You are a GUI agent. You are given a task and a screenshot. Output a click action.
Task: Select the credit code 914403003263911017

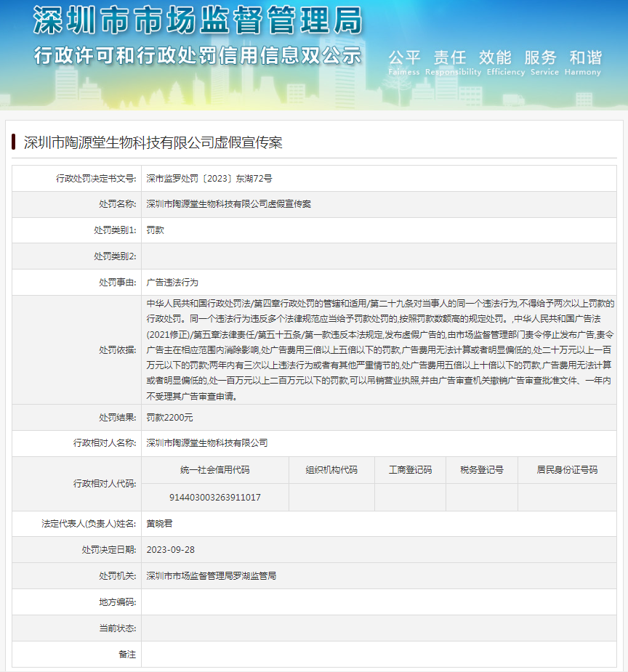214,498
